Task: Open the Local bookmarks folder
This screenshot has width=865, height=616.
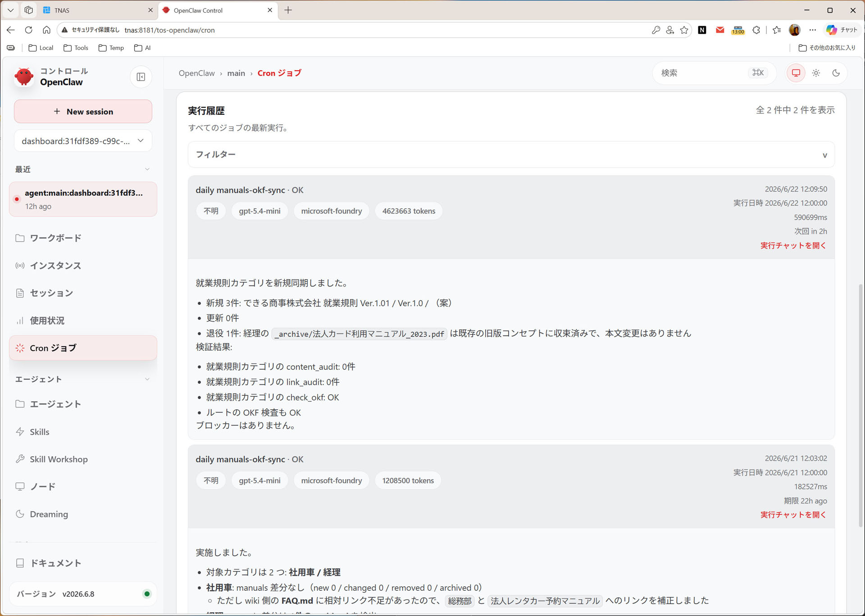Action: click(x=41, y=48)
